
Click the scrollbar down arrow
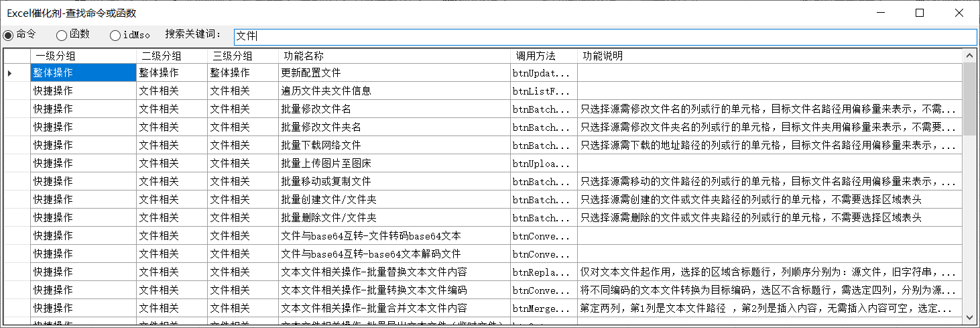coord(969,317)
